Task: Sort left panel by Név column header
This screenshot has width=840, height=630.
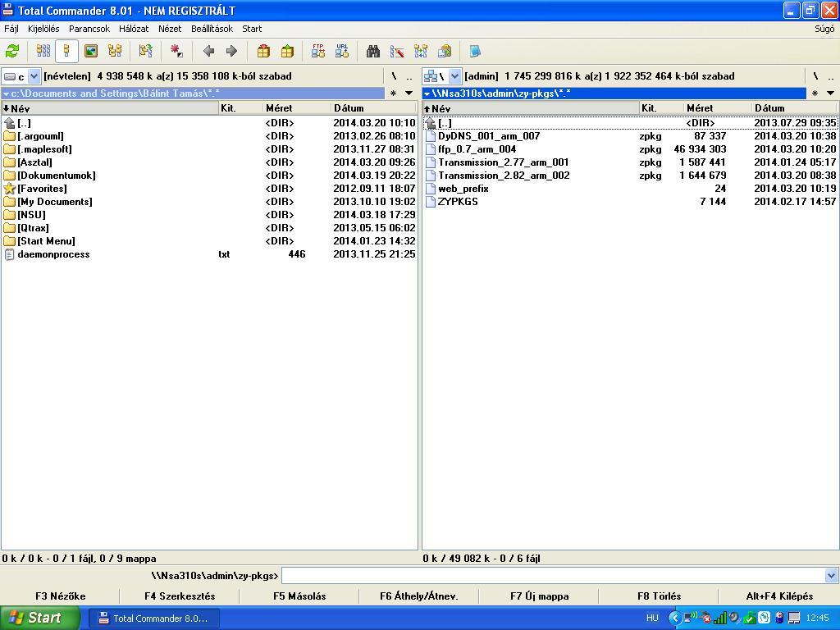Action: click(110, 108)
